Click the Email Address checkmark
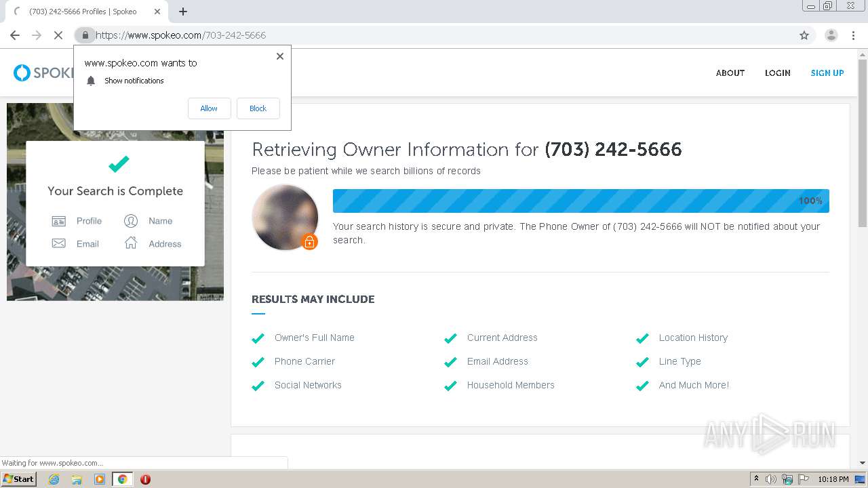Screen dimensions: 868x488 pyautogui.click(x=450, y=362)
